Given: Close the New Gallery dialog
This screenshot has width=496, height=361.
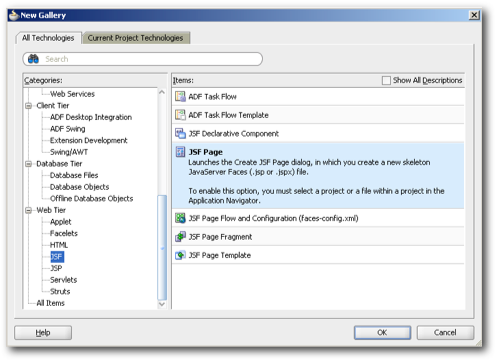Looking at the screenshot, I should [x=474, y=15].
